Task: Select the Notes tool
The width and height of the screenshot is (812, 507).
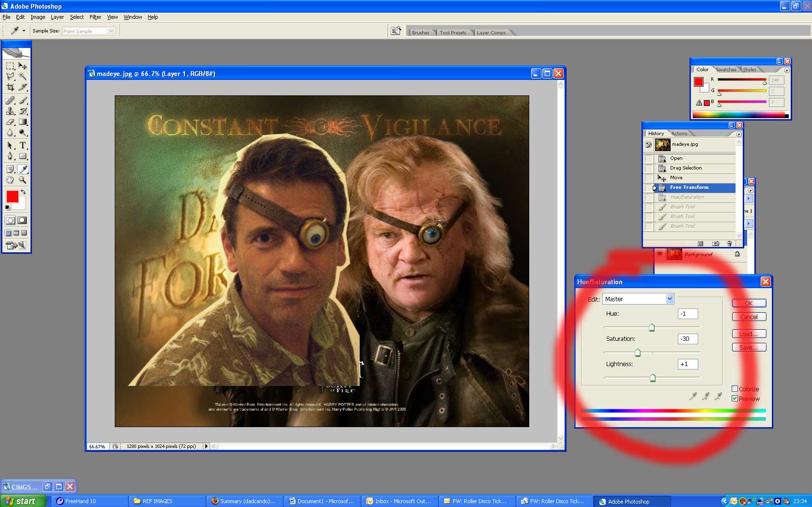Action: [10, 169]
